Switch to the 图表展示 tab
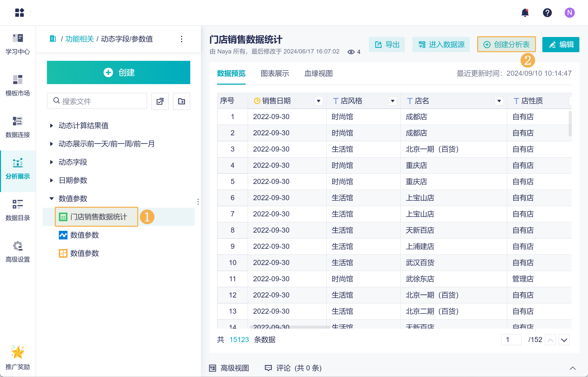Viewport: 588px width, 377px height. [x=275, y=73]
